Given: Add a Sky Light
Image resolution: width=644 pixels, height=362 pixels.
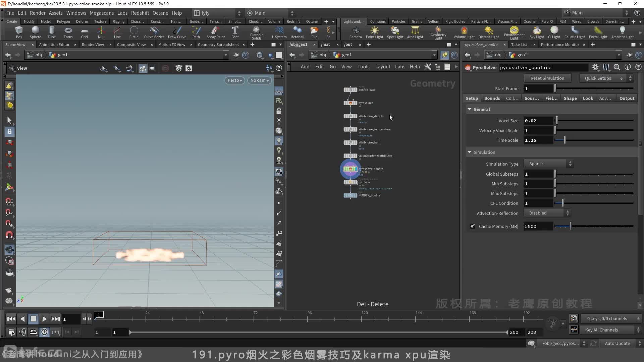Looking at the screenshot, I should [537, 33].
